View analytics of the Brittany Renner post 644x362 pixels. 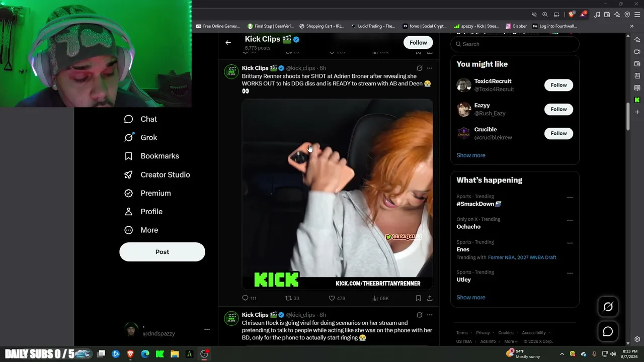coord(380,298)
